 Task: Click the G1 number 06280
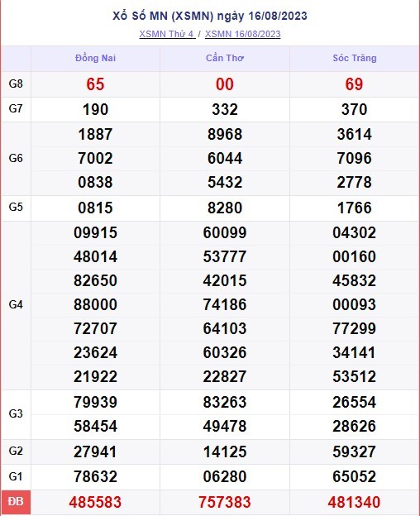[x=225, y=477]
